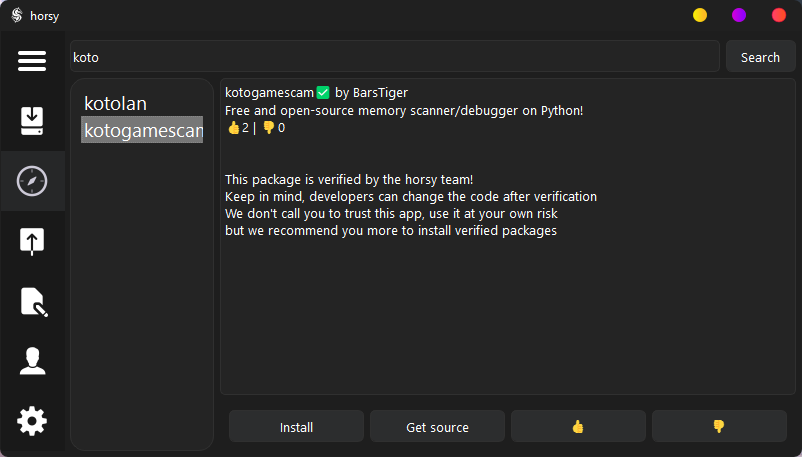This screenshot has height=457, width=802.
Task: Click the purple maximize circle
Action: click(739, 15)
